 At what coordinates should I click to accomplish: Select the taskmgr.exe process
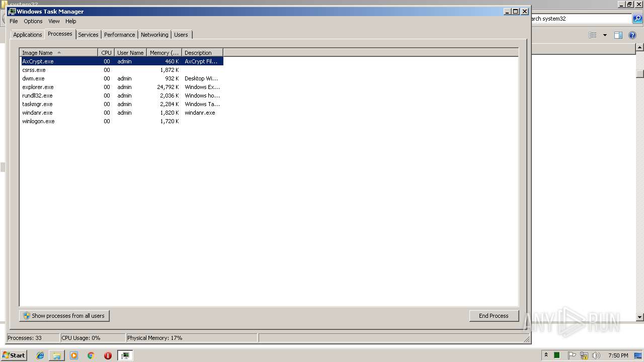pos(122,104)
